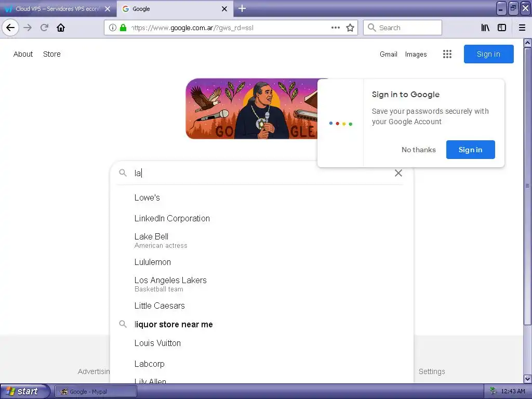532x399 pixels.
Task: Go to Gmail link
Action: (x=389, y=54)
